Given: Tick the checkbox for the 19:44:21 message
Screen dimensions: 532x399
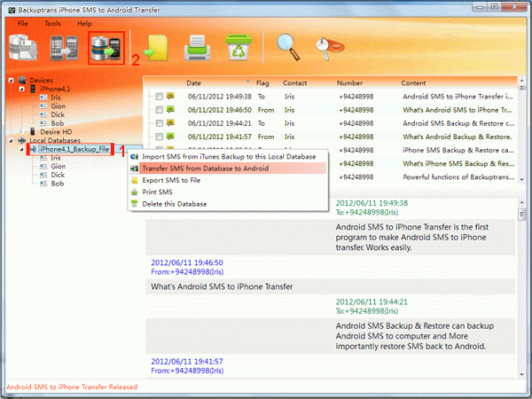Looking at the screenshot, I should [159, 123].
